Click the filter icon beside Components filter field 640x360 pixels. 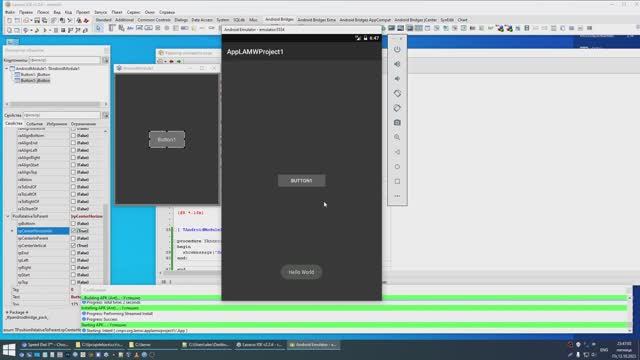pyautogui.click(x=105, y=60)
